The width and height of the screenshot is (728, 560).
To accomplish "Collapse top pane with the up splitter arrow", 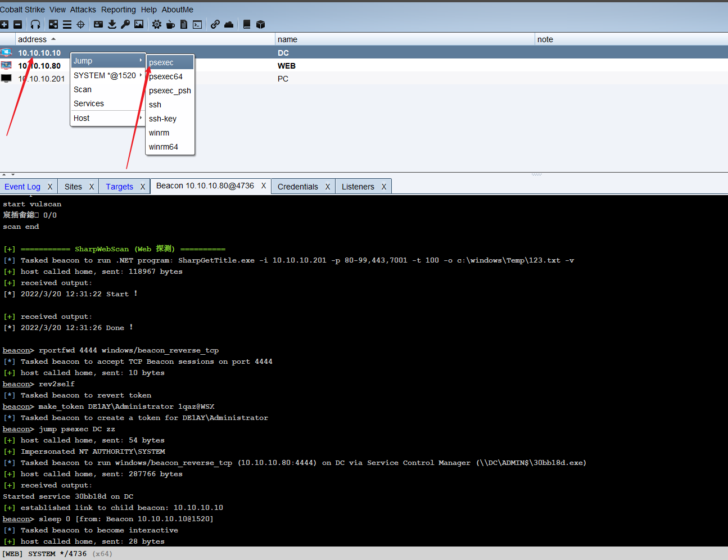I will click(4, 175).
